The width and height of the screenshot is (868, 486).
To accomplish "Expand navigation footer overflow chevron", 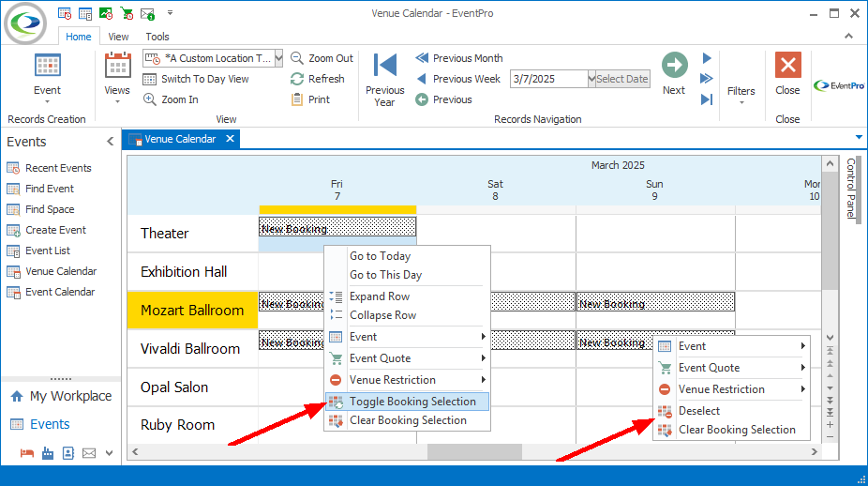I will click(109, 453).
